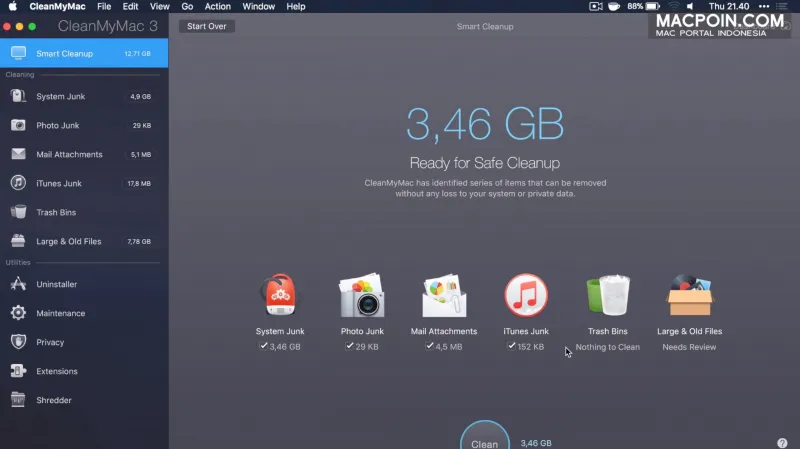Click the volume icon in menu bar
Image resolution: width=800 pixels, height=449 pixels.
tap(690, 6)
